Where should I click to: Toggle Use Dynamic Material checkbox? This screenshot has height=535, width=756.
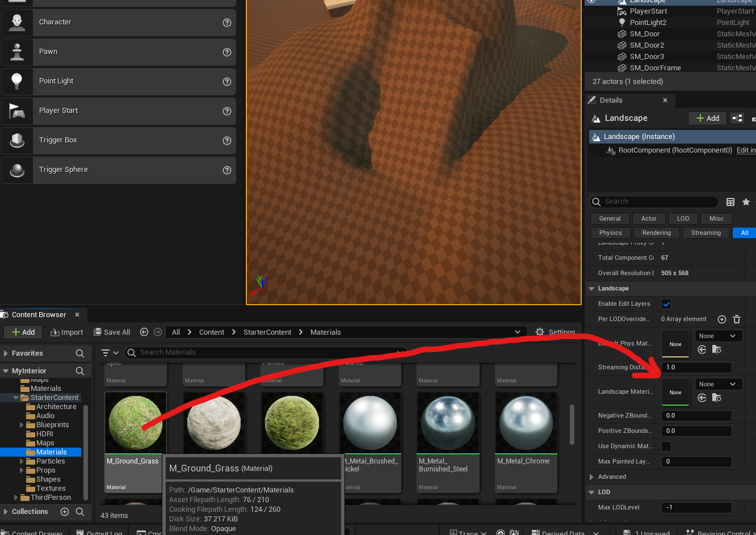pos(666,446)
